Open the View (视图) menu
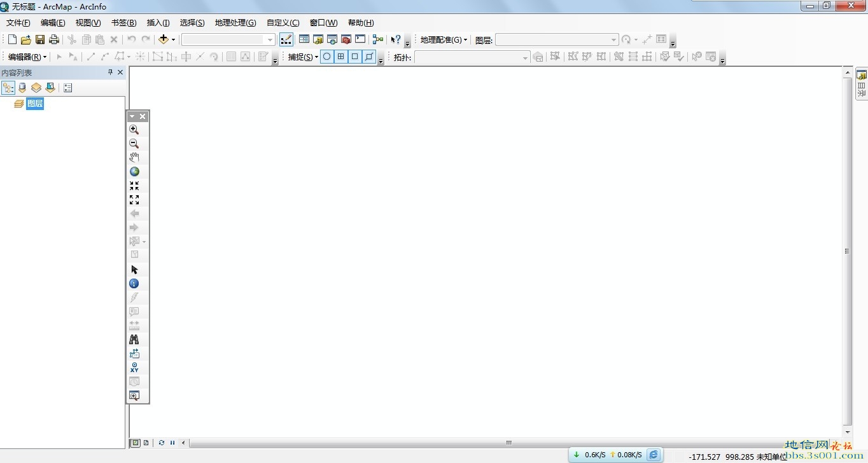The image size is (868, 463). click(88, 23)
